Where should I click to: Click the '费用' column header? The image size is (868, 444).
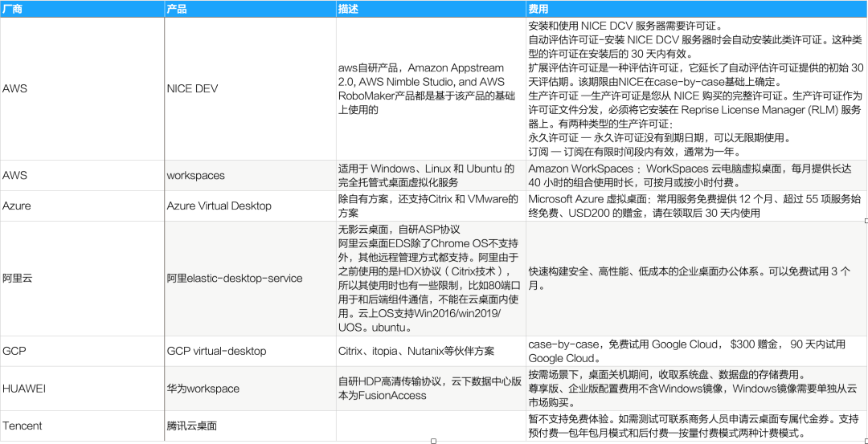696,10
